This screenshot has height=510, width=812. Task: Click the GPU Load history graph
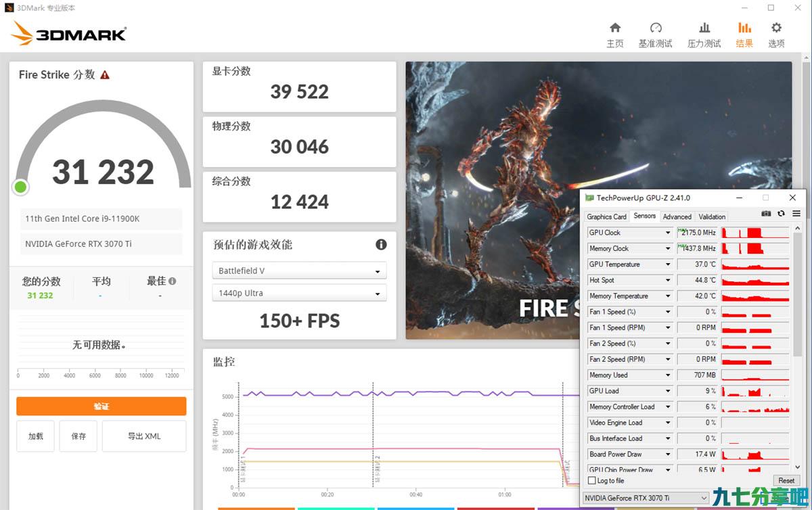(755, 391)
